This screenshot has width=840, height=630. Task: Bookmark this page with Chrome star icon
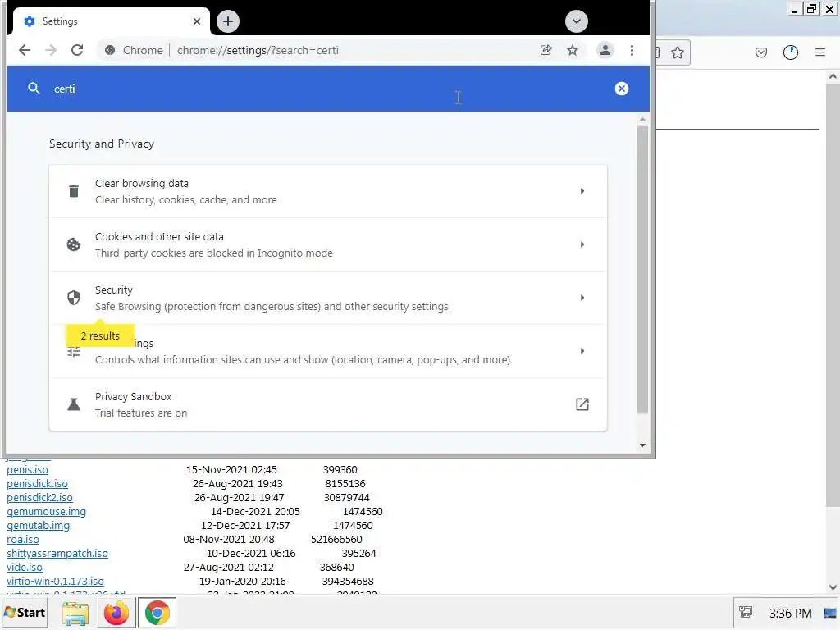573,50
